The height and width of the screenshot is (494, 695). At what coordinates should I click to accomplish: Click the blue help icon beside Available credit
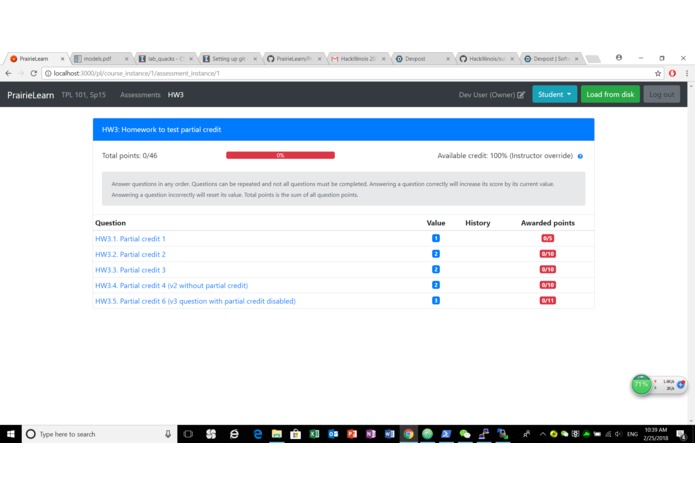(x=580, y=156)
